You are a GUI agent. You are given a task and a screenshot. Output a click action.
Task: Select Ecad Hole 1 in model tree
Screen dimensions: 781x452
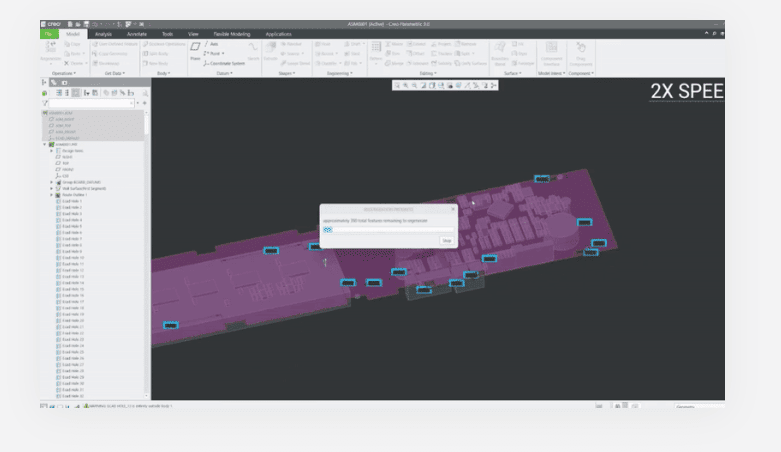tap(72, 201)
